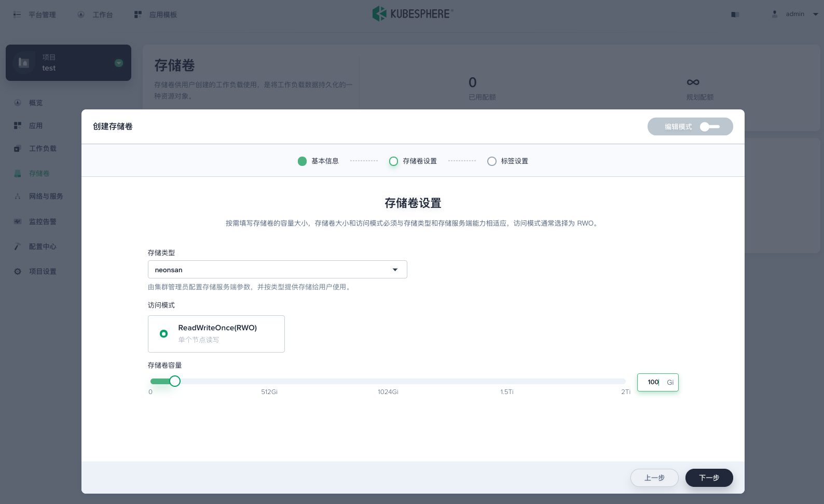Toggle the 编辑模式 edit mode switch

tap(709, 127)
